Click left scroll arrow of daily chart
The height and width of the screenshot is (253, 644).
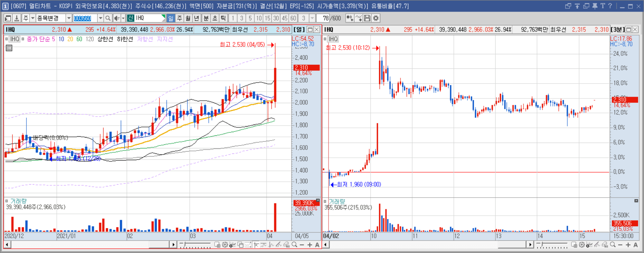(x=7, y=245)
